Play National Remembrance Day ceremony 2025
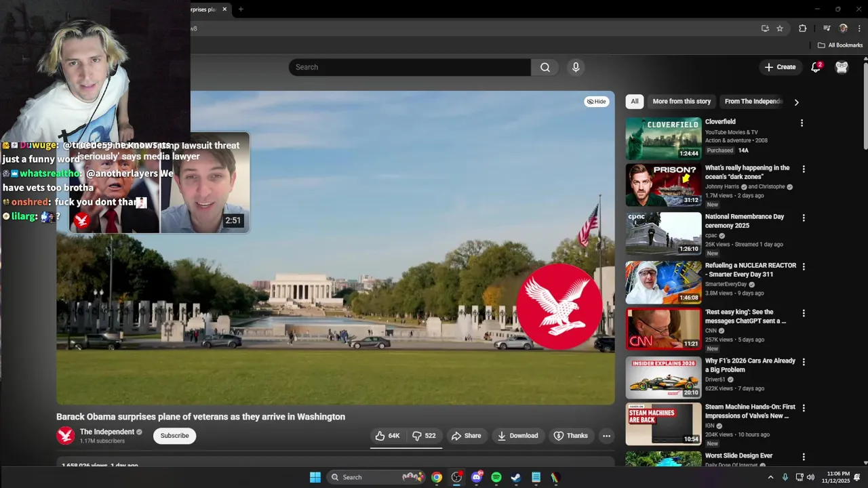 pyautogui.click(x=744, y=221)
